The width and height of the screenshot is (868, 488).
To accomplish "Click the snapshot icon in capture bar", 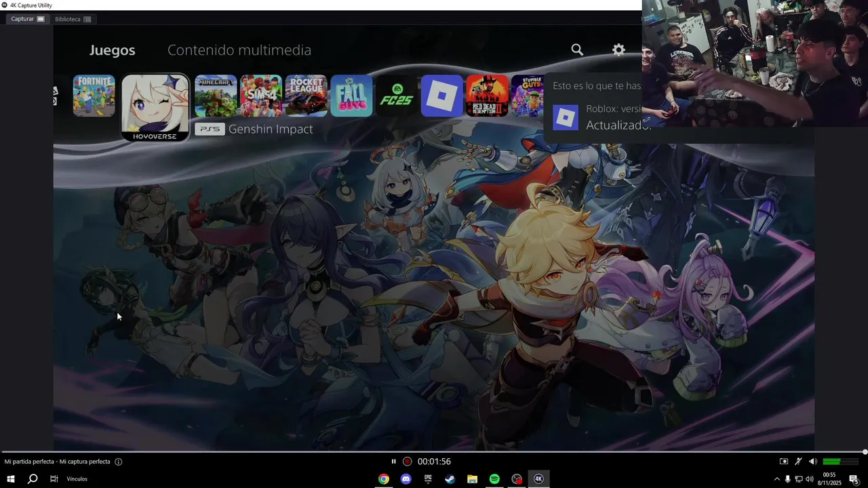I will [x=784, y=462].
